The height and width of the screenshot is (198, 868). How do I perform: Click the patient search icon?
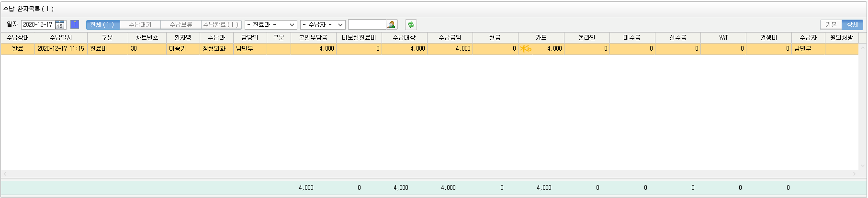392,25
